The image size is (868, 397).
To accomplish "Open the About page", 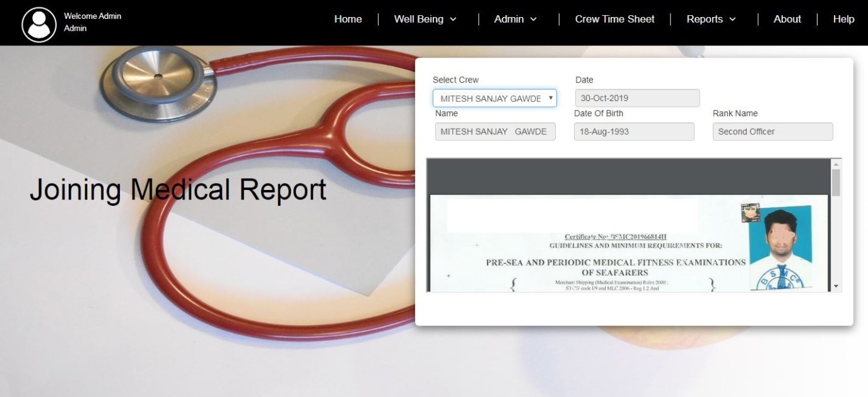I will click(787, 19).
